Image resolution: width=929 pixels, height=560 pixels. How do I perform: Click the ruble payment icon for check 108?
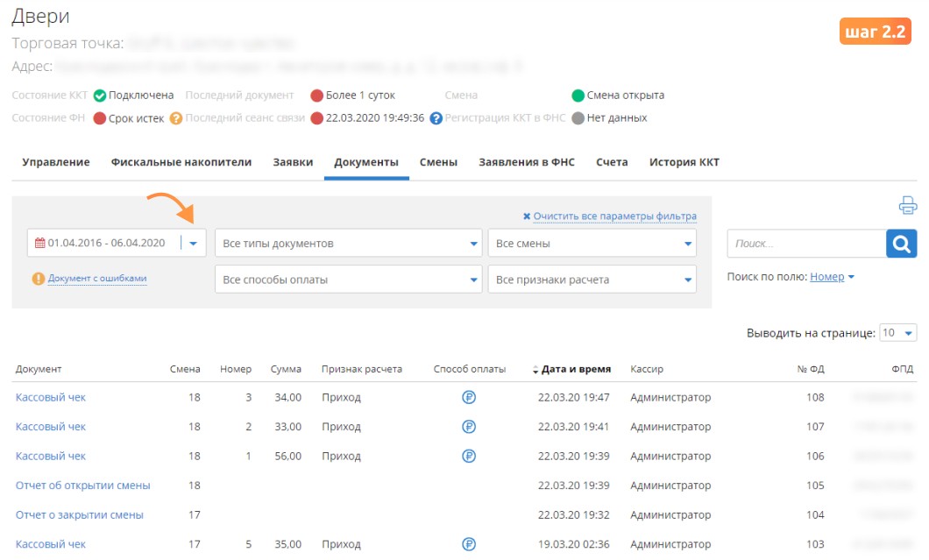(x=469, y=397)
